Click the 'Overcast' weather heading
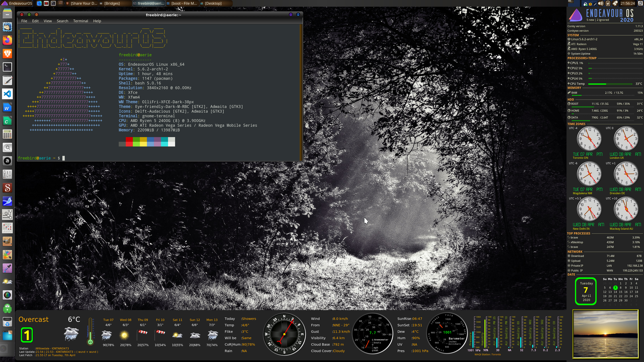The width and height of the screenshot is (644, 362). 34,319
